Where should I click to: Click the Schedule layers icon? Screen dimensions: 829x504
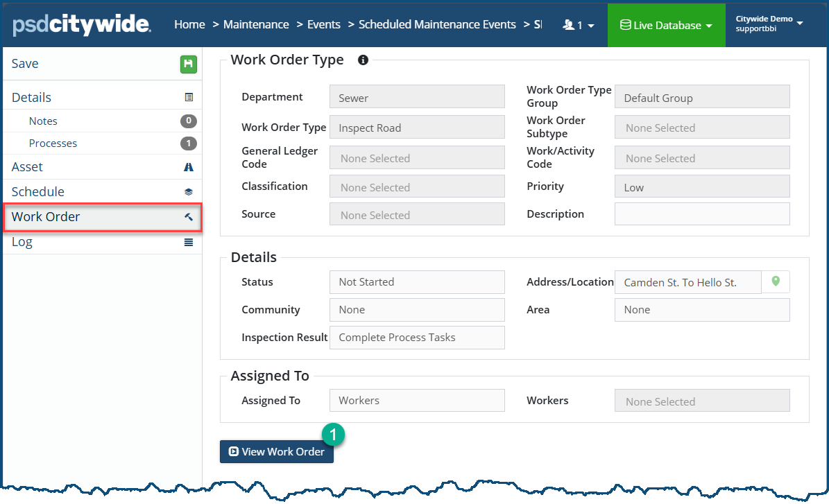click(188, 192)
